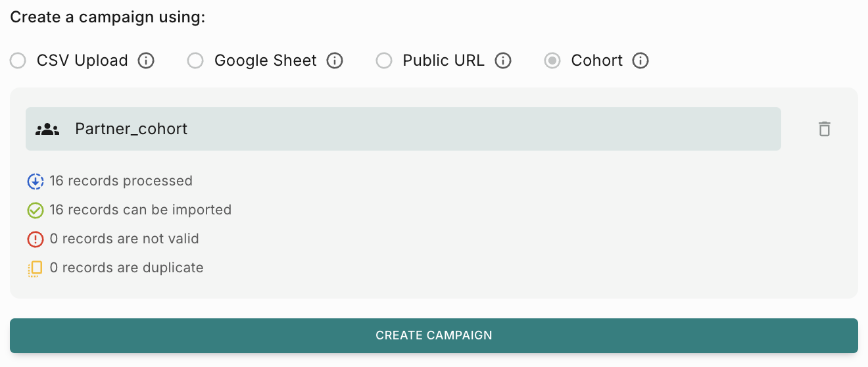Open the Google Sheet info icon
868x367 pixels.
pos(335,61)
